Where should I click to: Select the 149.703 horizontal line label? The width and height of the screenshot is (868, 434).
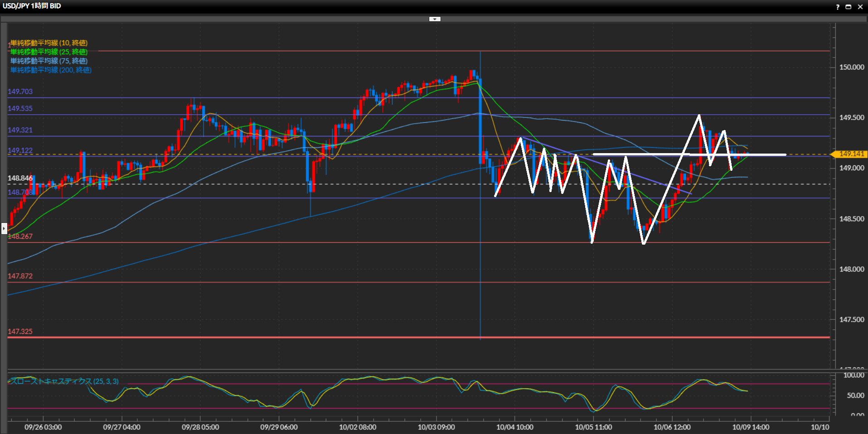click(x=20, y=92)
